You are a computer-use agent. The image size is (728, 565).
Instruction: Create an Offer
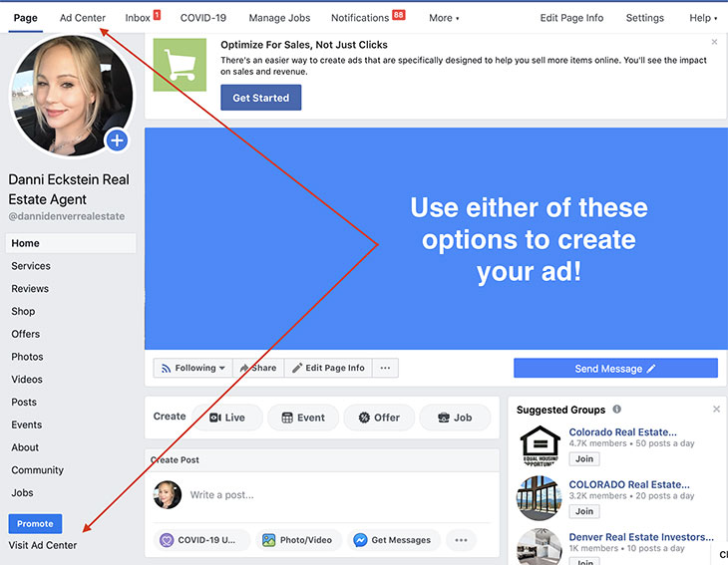(379, 418)
